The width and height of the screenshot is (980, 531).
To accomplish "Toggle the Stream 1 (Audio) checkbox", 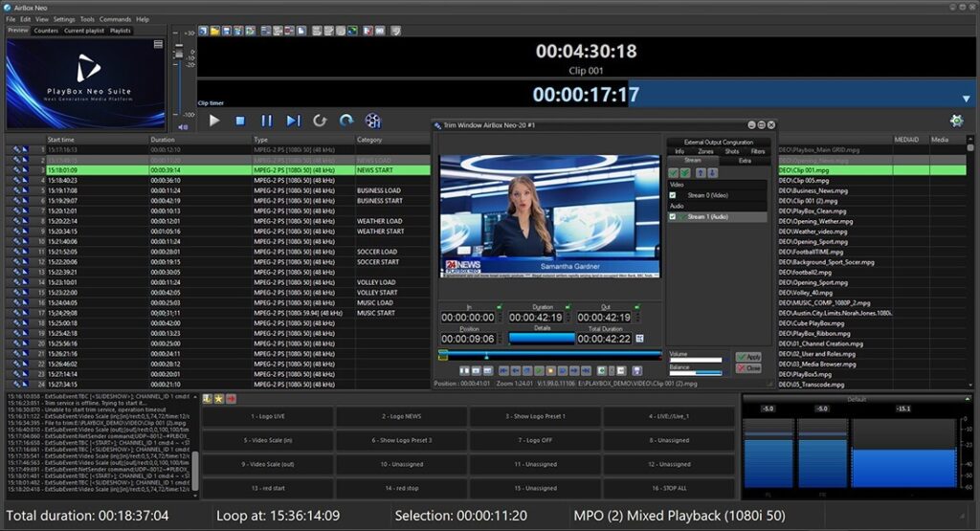I will (674, 217).
